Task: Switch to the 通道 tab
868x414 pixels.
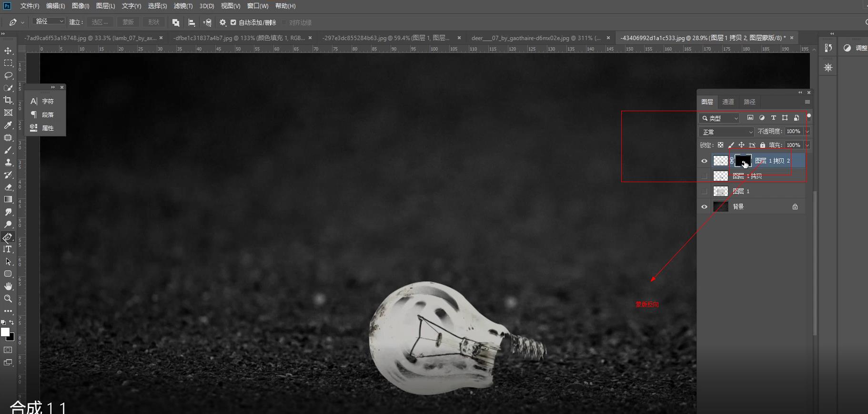Action: click(x=728, y=102)
